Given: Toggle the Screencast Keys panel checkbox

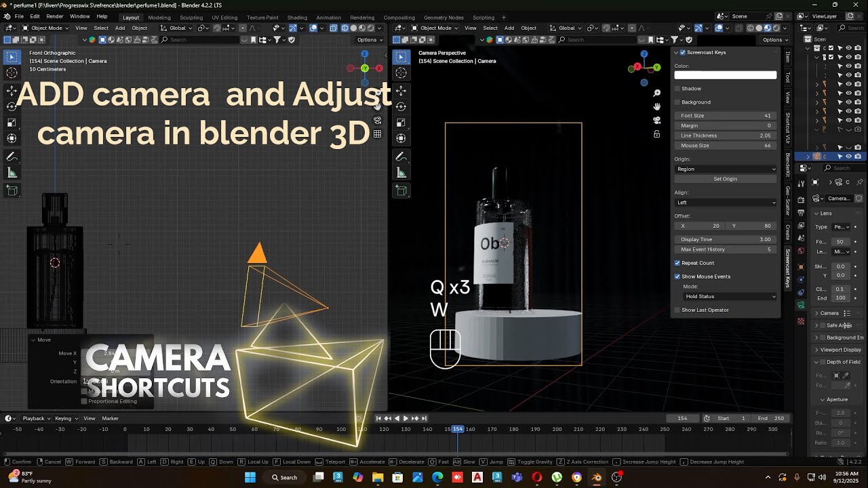Looking at the screenshot, I should click(x=683, y=52).
